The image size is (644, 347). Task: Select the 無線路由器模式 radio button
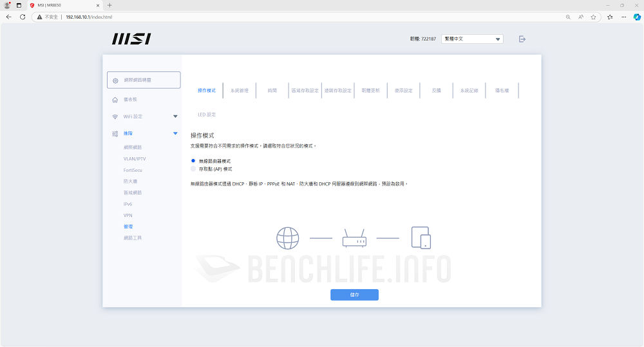pos(193,161)
